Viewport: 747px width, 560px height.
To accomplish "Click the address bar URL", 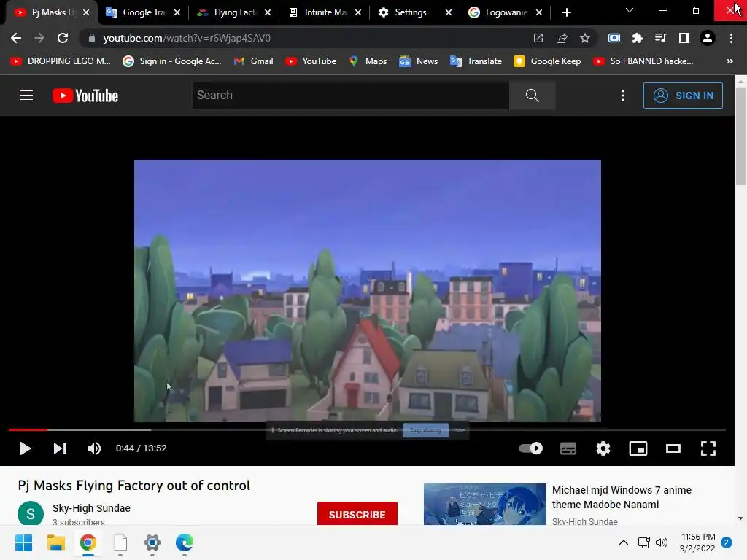I will (187, 38).
